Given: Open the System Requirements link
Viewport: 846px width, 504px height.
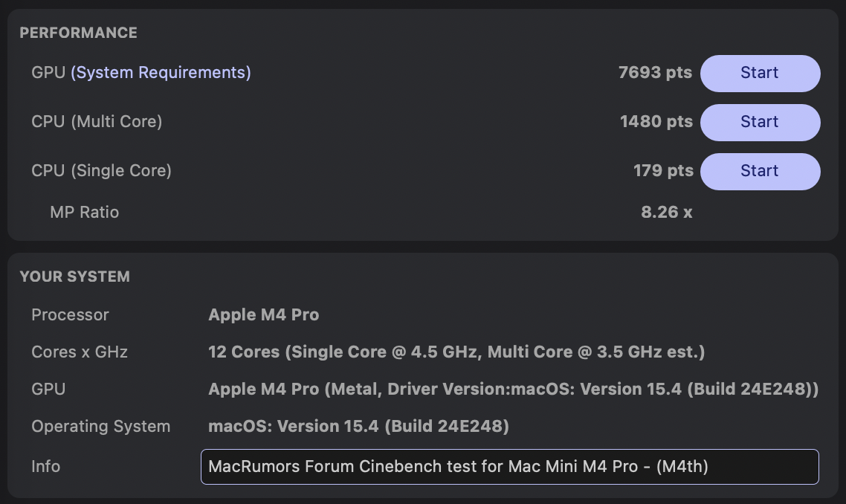Looking at the screenshot, I should point(161,72).
